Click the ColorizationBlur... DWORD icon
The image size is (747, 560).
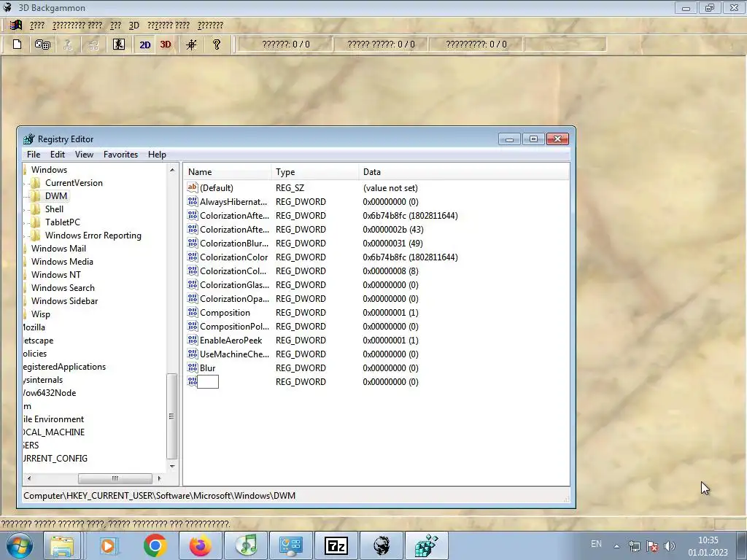click(193, 243)
